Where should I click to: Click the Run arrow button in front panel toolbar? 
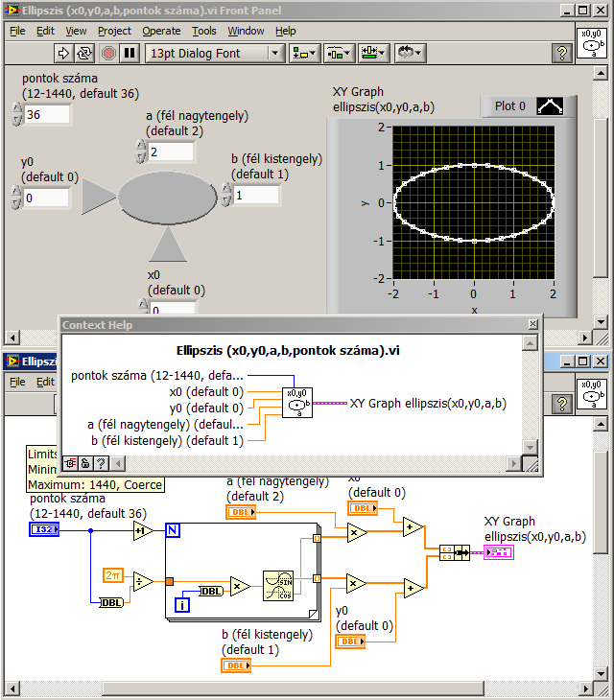[63, 53]
